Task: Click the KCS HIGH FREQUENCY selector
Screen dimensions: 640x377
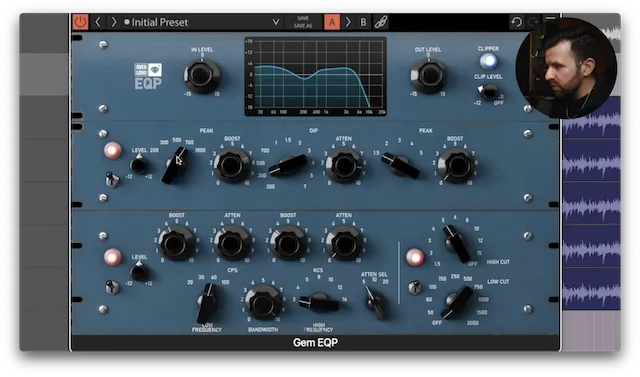Action: tap(319, 303)
